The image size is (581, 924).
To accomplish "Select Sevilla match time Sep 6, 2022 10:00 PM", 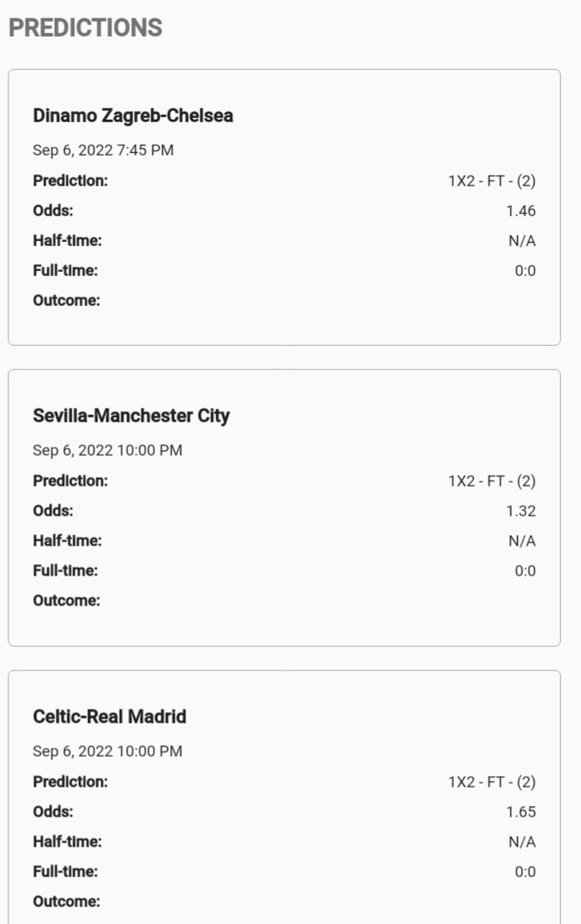I will pyautogui.click(x=108, y=450).
